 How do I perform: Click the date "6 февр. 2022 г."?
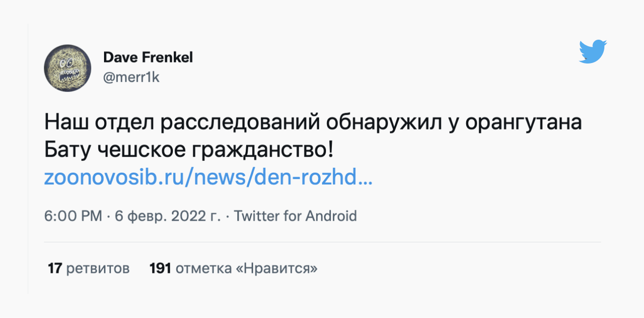pyautogui.click(x=167, y=216)
